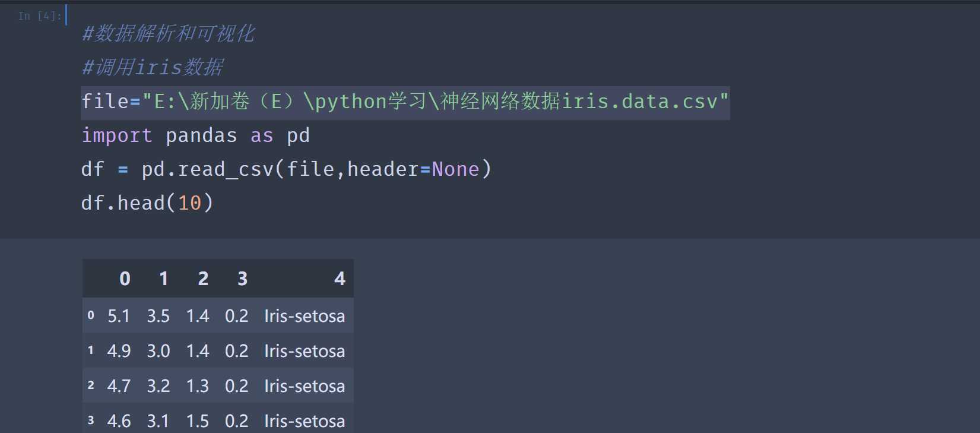Click the value 0.2 in row 0
This screenshot has width=980, height=433.
click(x=237, y=316)
